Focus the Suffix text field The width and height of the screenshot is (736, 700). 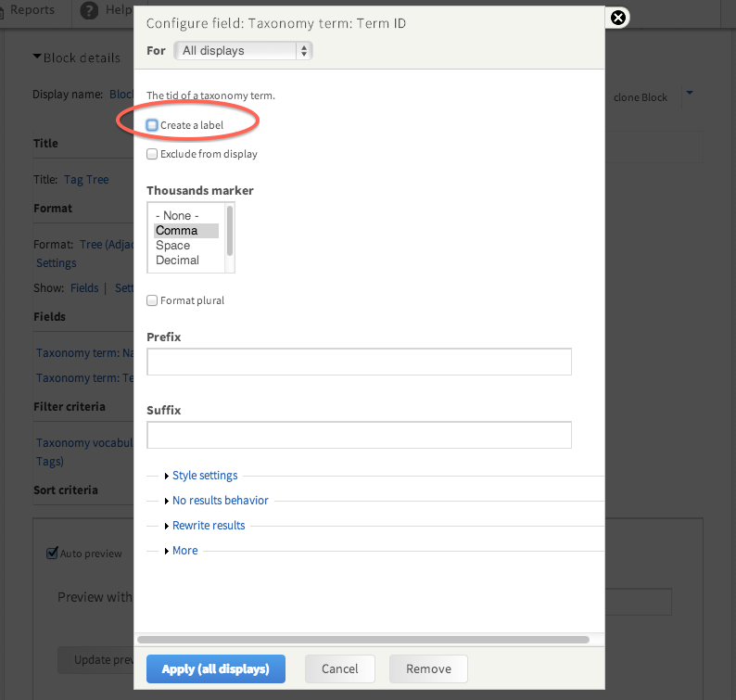coord(359,435)
